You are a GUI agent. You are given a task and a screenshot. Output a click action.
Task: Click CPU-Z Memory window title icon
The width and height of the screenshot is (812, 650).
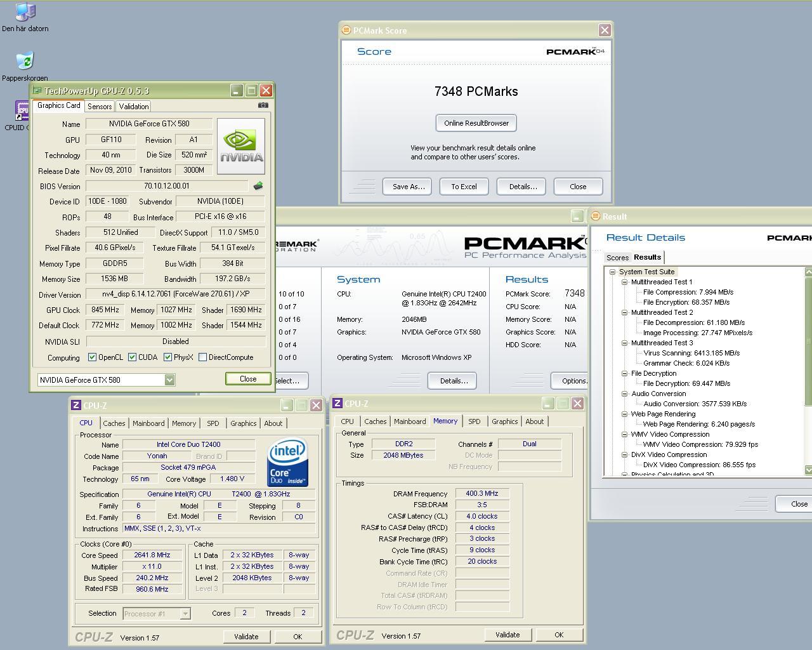click(337, 403)
